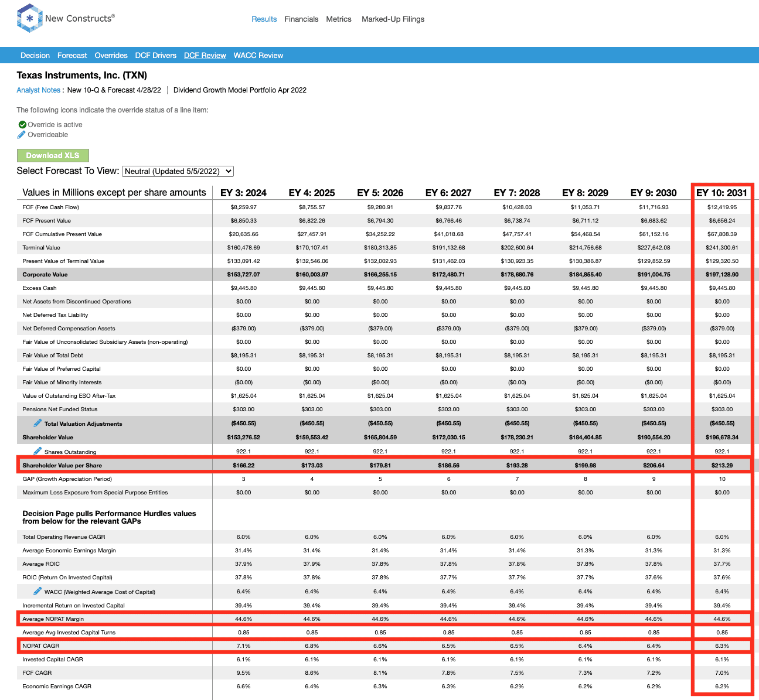
Task: Click pencil icon beside WACC row
Action: (38, 591)
